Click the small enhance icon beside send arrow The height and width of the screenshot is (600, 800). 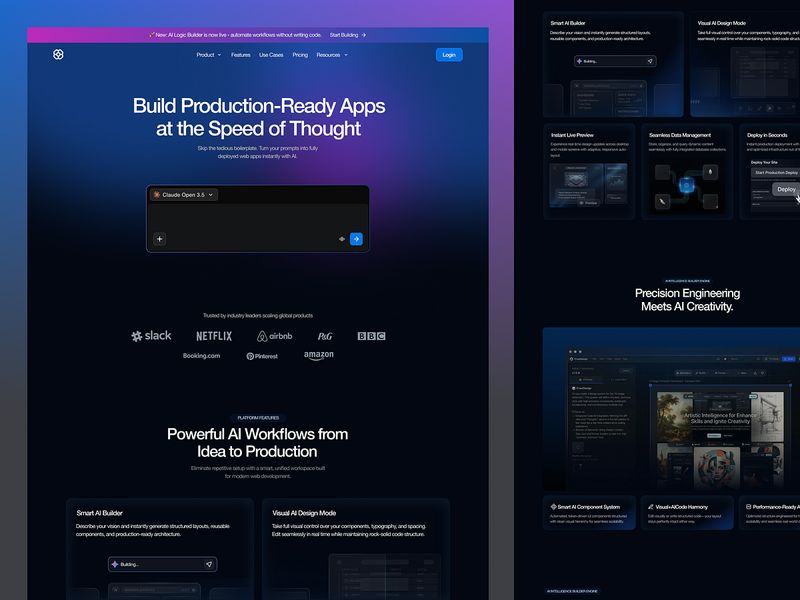(342, 239)
